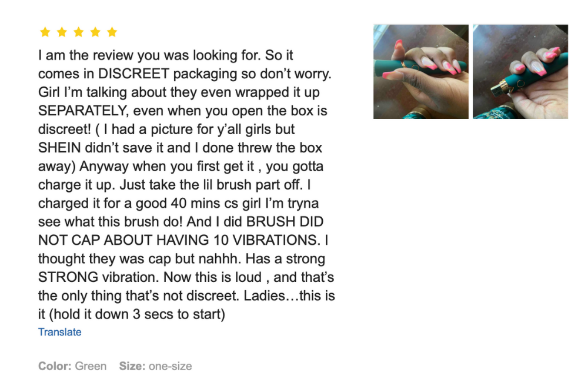
Task: Click the 'STRONG vibration' phrase in the review
Action: click(x=99, y=277)
